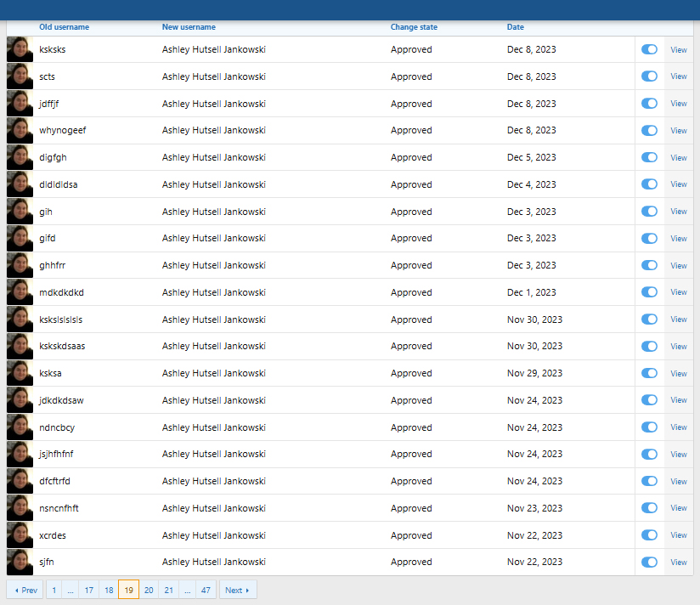Toggle the switch in the jdffjf row
Image resolution: width=700 pixels, height=605 pixels.
click(x=649, y=103)
